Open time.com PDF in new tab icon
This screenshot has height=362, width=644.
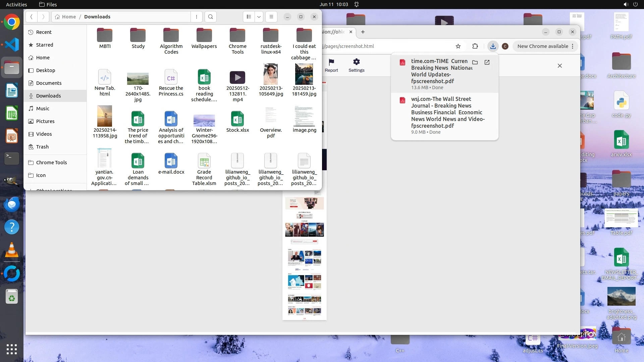[x=487, y=62]
